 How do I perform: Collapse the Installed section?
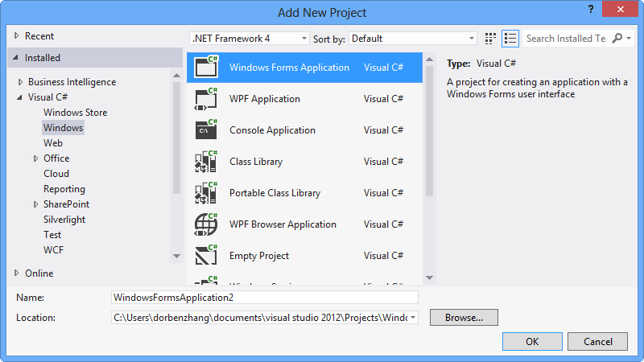click(15, 58)
